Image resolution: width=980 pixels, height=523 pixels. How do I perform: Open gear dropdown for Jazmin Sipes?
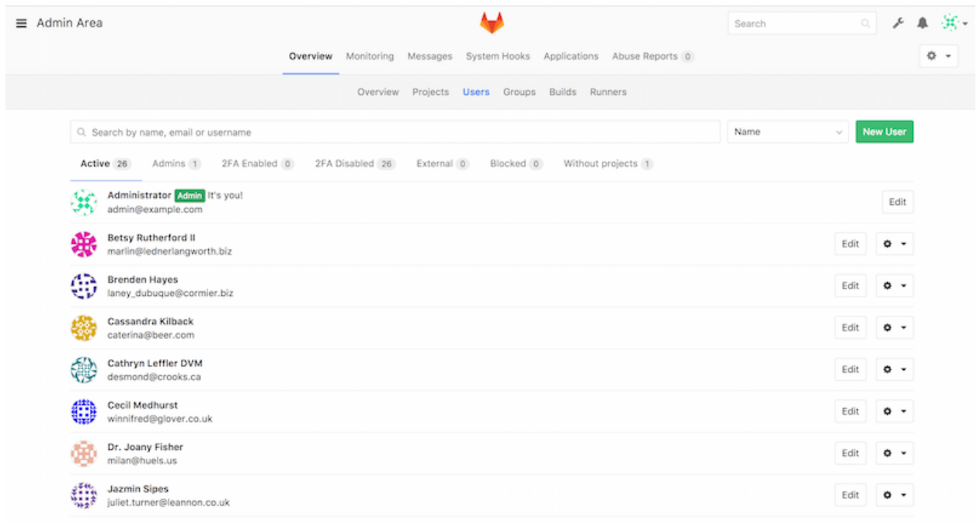(x=895, y=495)
